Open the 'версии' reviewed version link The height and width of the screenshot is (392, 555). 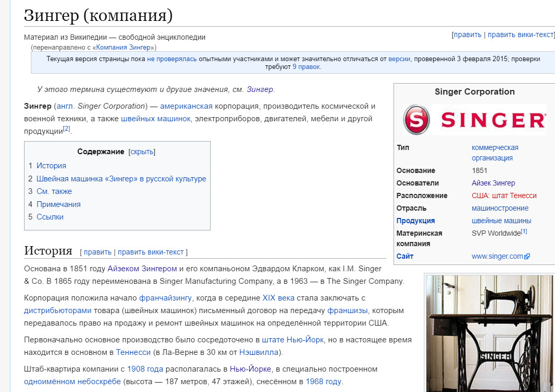click(399, 59)
